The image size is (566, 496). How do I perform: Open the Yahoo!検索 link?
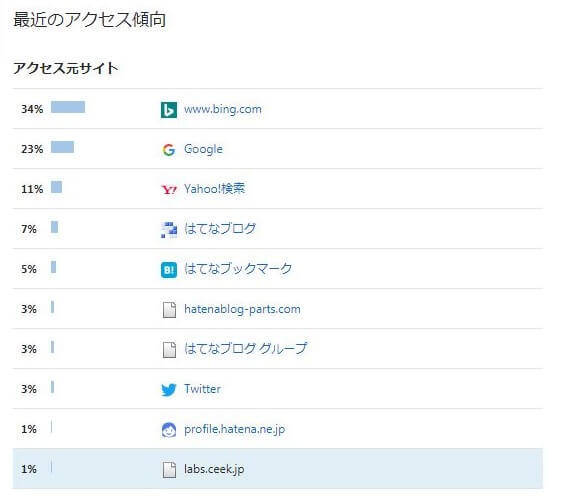(214, 189)
